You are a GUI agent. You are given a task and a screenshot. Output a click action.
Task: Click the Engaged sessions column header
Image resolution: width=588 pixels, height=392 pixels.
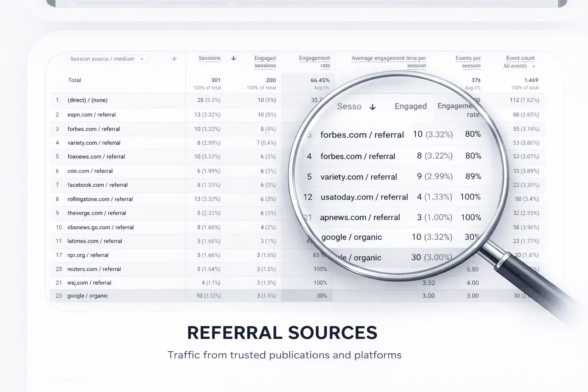265,62
